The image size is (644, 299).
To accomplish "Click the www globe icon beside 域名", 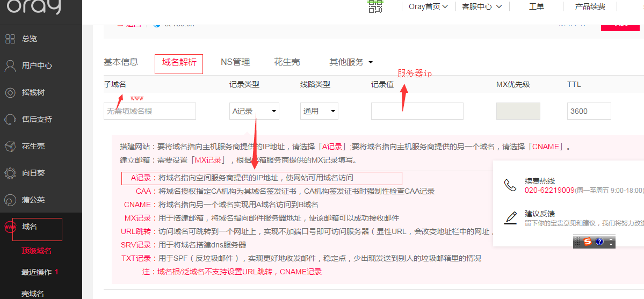I will pyautogui.click(x=10, y=227).
